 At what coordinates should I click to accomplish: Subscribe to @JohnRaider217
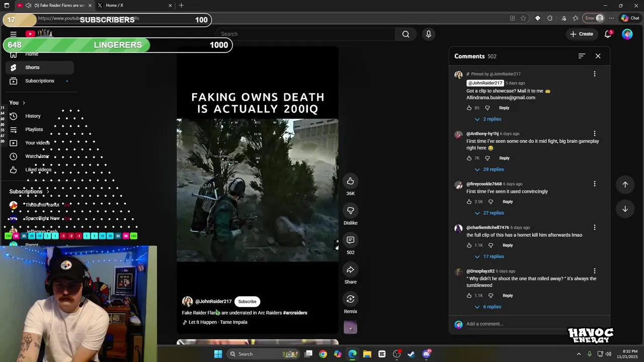tap(247, 302)
